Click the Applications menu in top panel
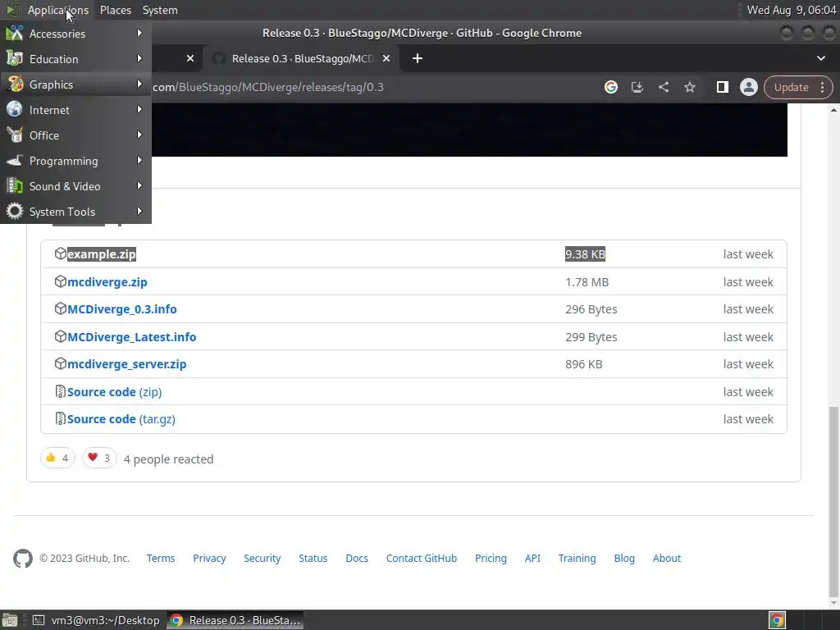The width and height of the screenshot is (840, 630). click(x=58, y=10)
